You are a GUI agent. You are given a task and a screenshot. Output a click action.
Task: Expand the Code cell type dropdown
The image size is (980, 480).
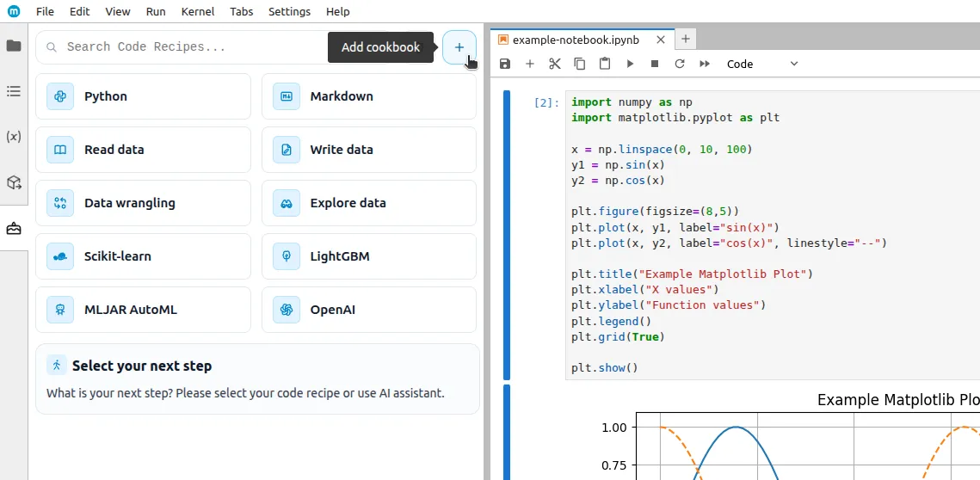(x=761, y=64)
